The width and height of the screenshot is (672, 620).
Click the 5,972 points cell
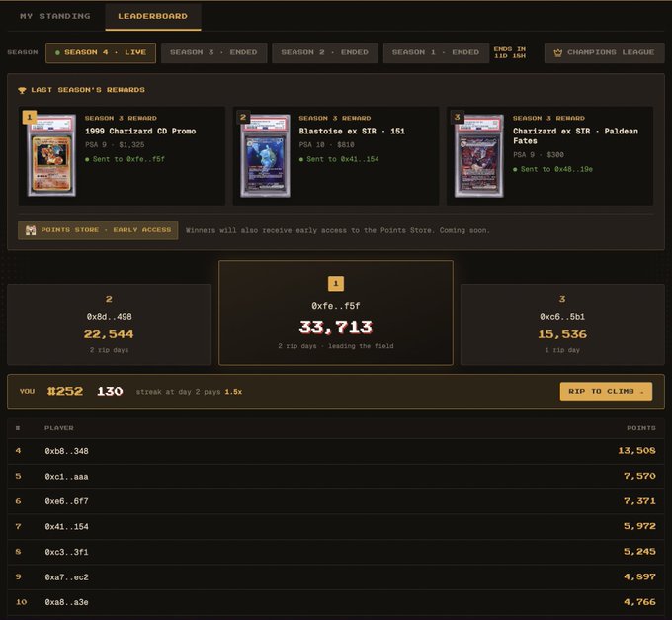point(639,527)
